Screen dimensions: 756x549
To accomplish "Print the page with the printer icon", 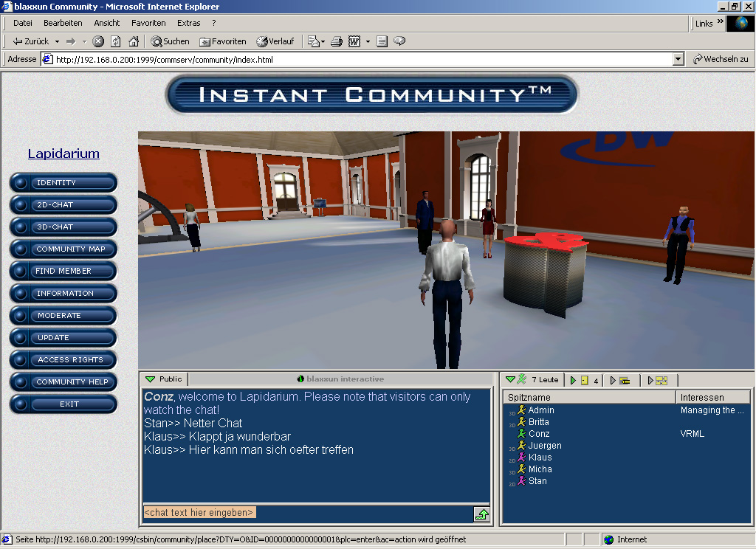I will [337, 41].
